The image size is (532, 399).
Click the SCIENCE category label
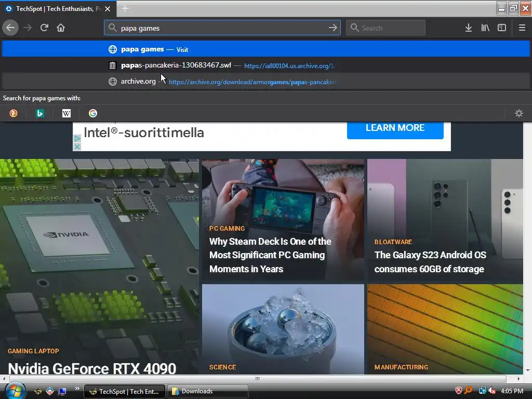222,367
